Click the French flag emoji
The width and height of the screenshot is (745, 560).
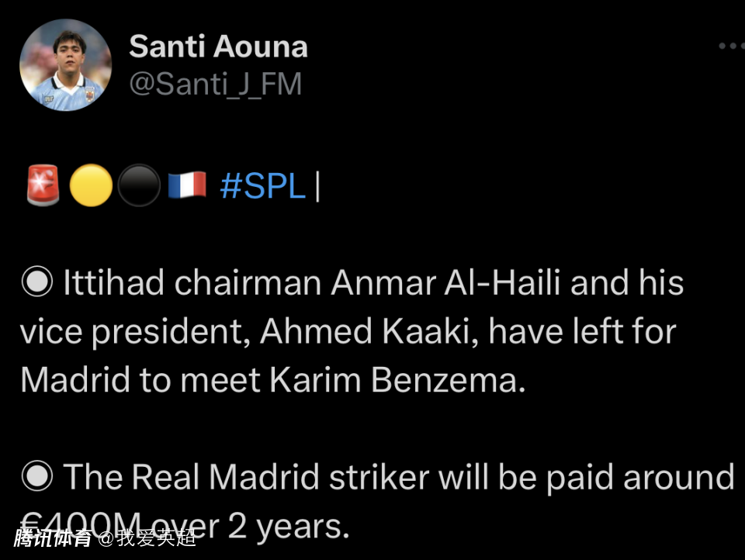[x=187, y=186]
